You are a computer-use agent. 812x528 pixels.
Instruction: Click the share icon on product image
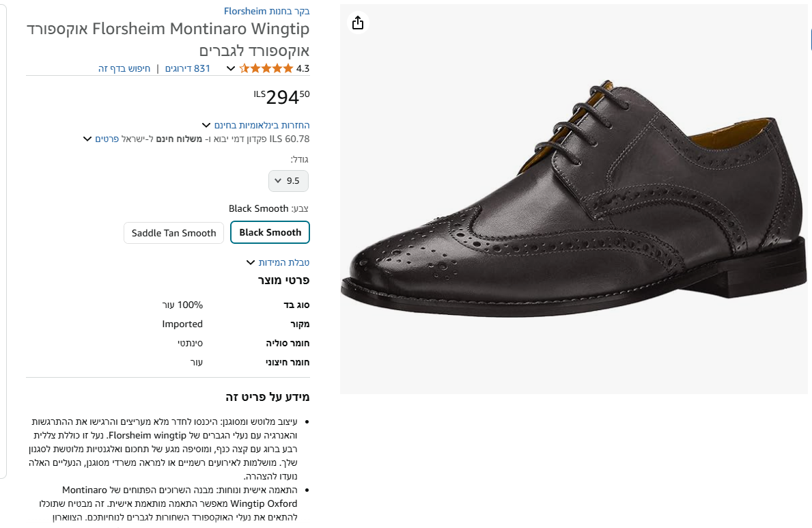click(x=358, y=23)
